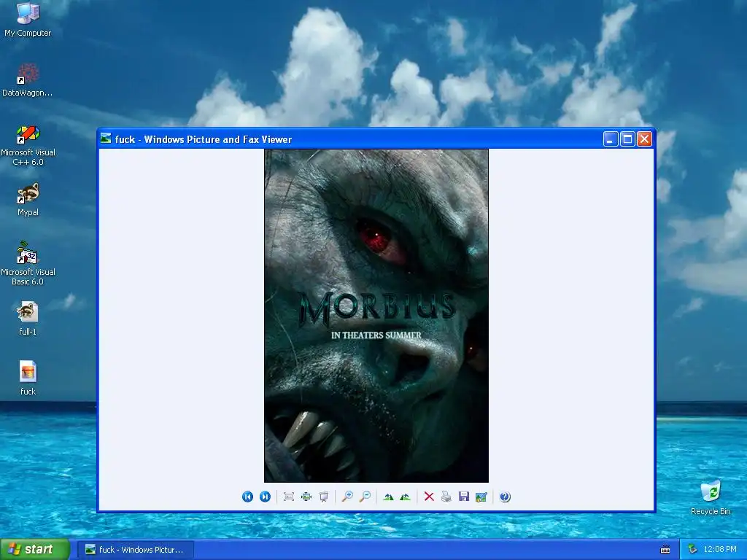Open the viewer Help via the question mark
The height and width of the screenshot is (560, 747).
point(505,497)
